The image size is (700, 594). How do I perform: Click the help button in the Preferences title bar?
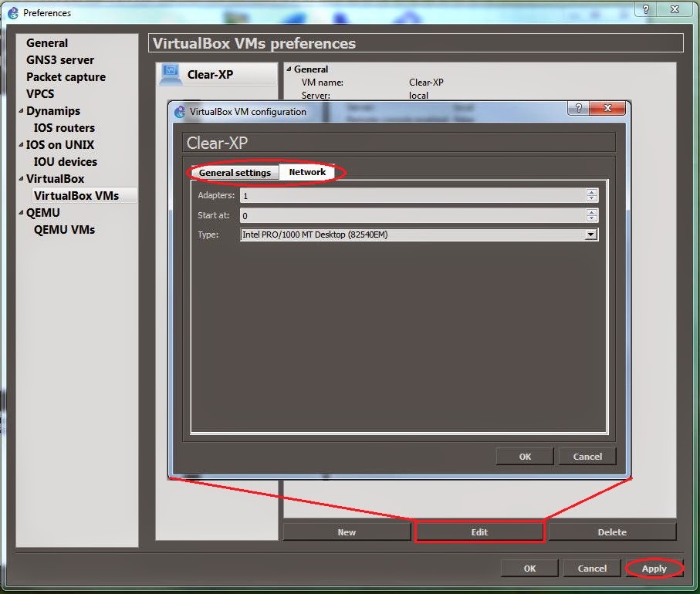tap(645, 9)
